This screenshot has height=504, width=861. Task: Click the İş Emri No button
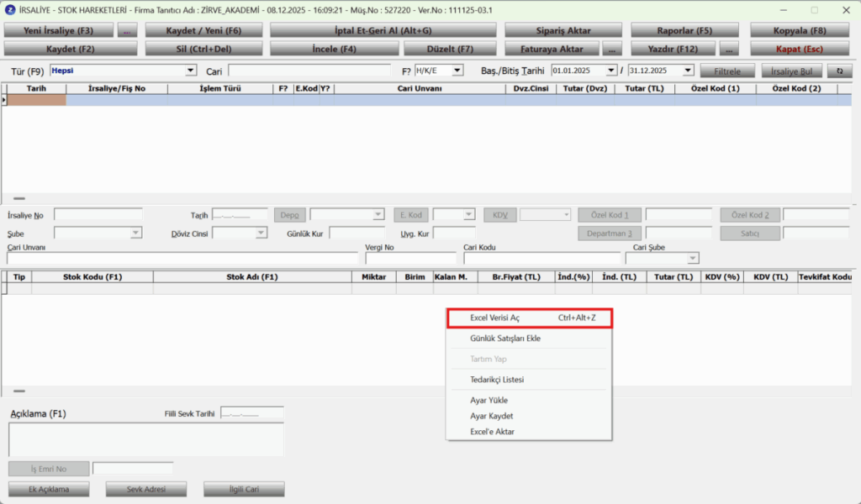click(49, 469)
